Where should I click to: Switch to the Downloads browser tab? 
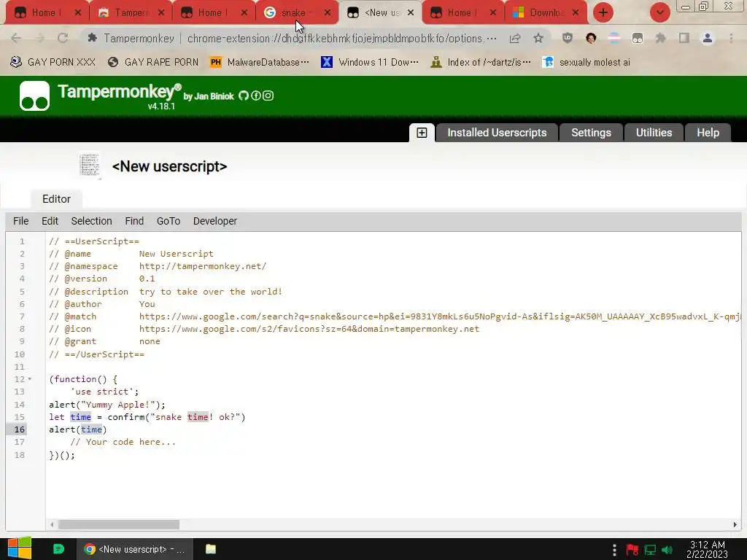(x=546, y=13)
